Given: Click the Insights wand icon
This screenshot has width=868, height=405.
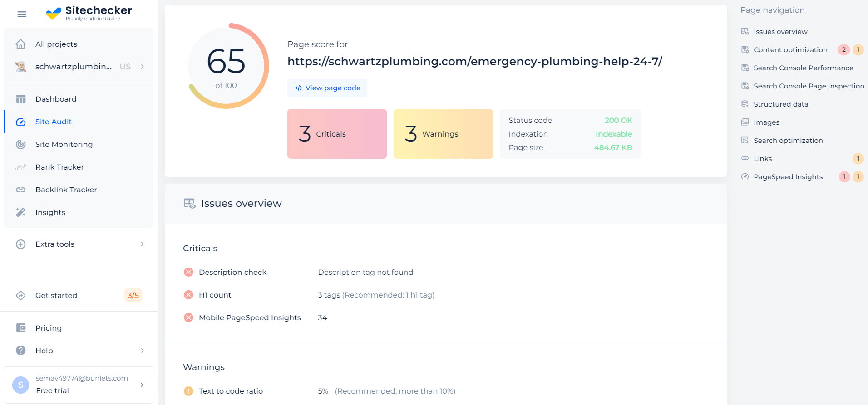Looking at the screenshot, I should click(x=21, y=212).
